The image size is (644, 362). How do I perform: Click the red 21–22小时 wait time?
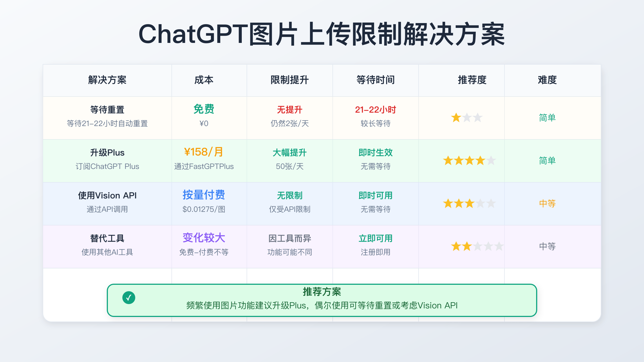point(376,110)
